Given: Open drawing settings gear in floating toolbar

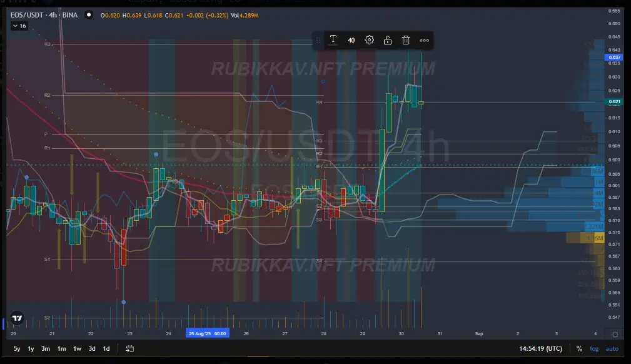Looking at the screenshot, I should [369, 40].
